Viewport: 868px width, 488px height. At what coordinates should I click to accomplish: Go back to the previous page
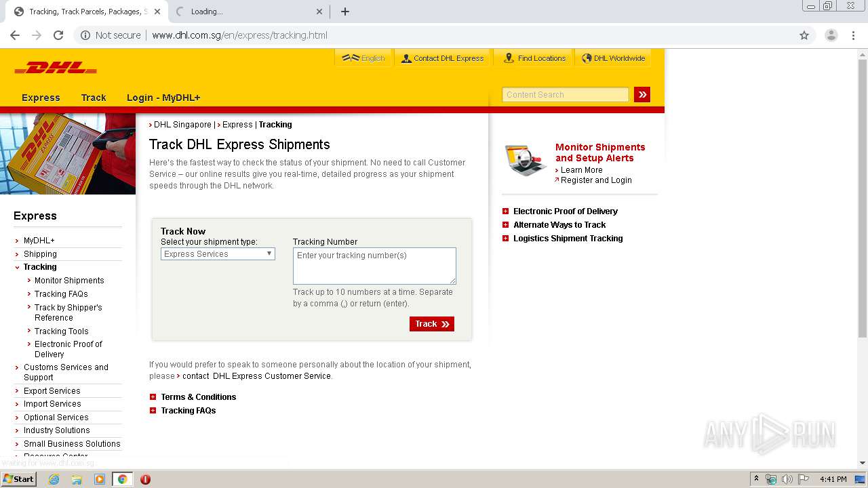point(15,35)
